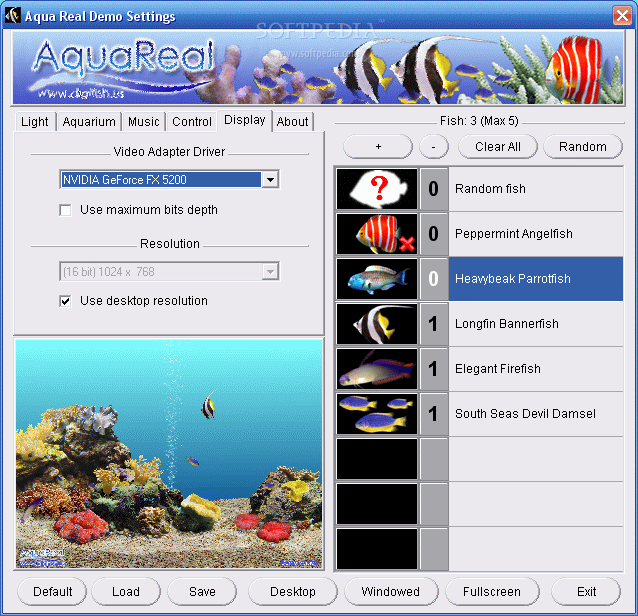Click the Random fish question-mark thumbnail
This screenshot has height=616, width=638.
click(x=377, y=189)
